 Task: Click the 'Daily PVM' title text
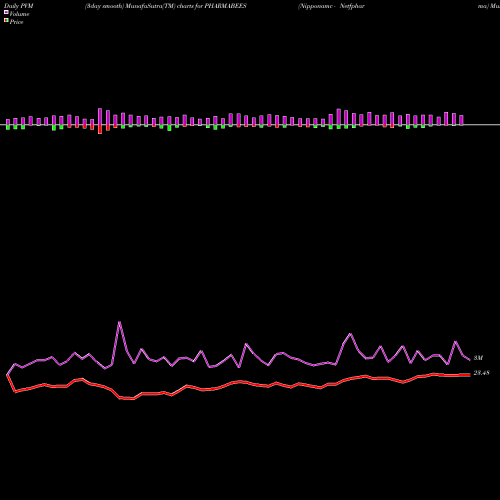(19, 6)
